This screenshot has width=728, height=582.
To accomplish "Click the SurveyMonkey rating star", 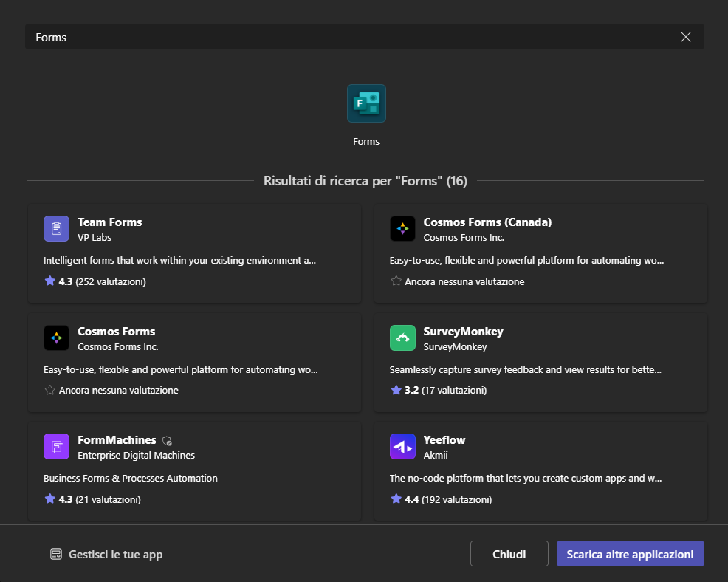I will coord(396,390).
